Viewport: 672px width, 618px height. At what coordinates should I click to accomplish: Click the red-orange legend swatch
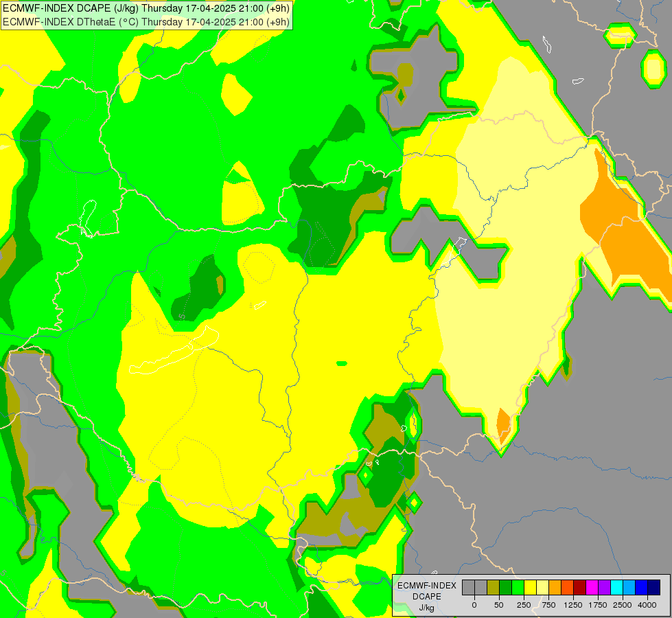(x=568, y=587)
